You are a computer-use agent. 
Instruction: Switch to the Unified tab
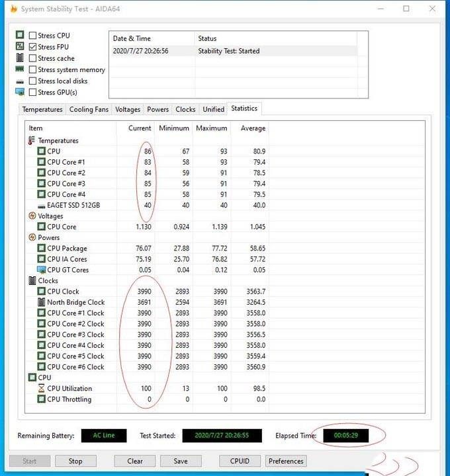point(214,109)
